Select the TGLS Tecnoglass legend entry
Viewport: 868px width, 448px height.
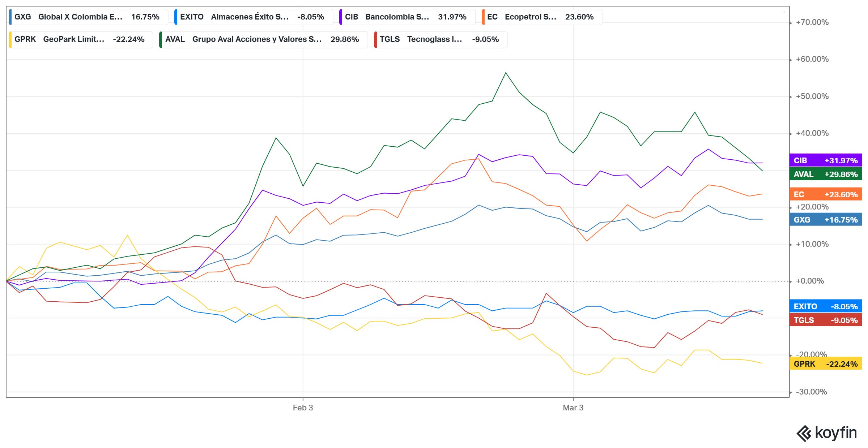pos(441,39)
